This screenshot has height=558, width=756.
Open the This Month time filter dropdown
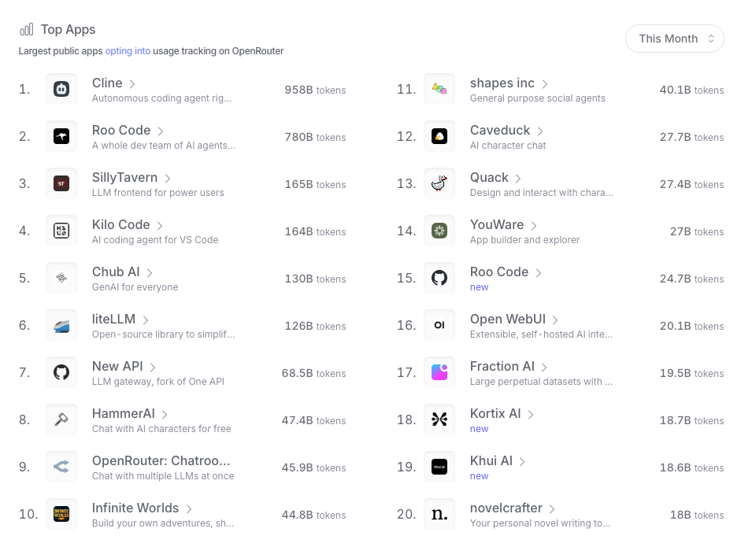tap(674, 38)
